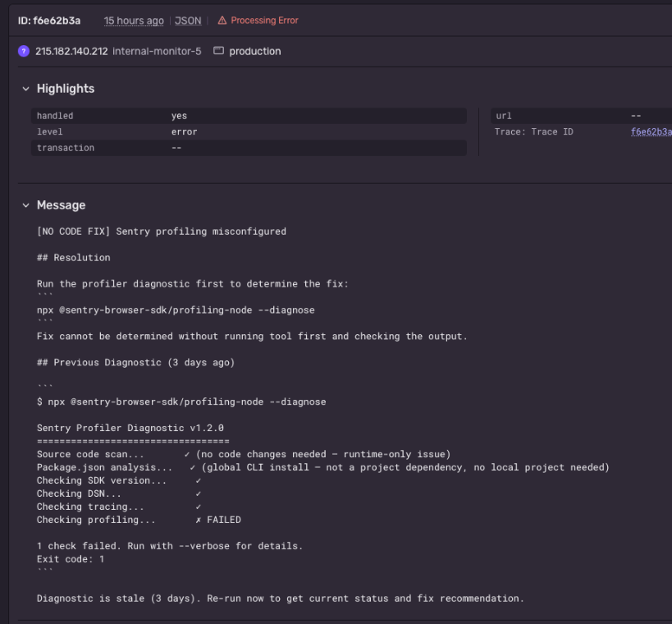The height and width of the screenshot is (624, 672).
Task: Click 'Fix cannot be determined' line
Action: tap(252, 337)
